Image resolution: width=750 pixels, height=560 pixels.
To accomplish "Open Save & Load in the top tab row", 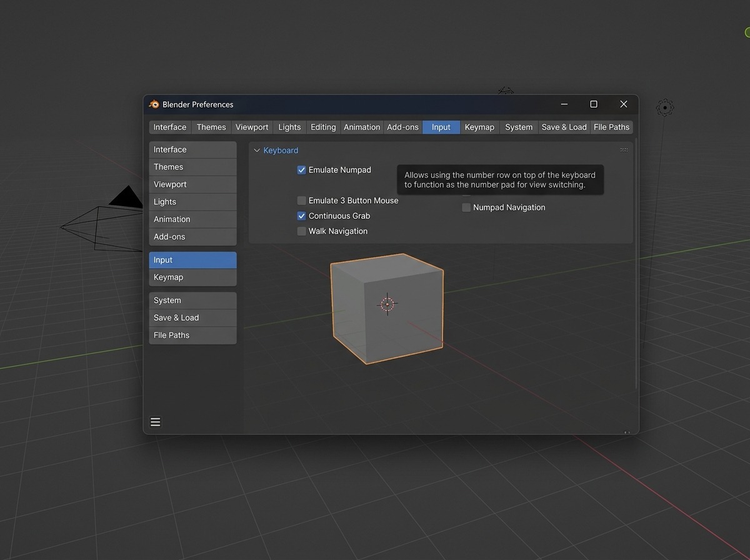I will (x=564, y=127).
